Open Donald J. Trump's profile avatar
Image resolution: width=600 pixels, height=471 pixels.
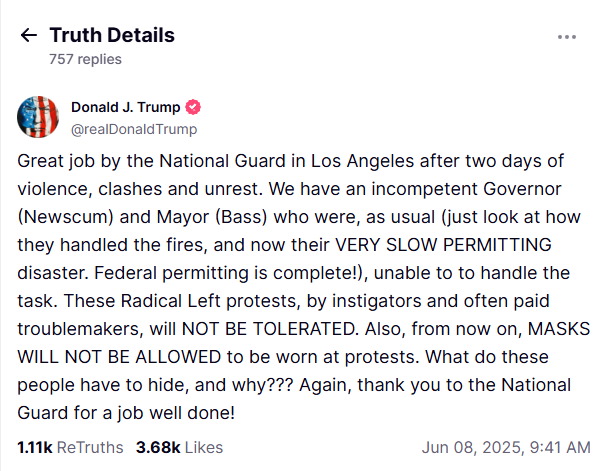point(38,118)
